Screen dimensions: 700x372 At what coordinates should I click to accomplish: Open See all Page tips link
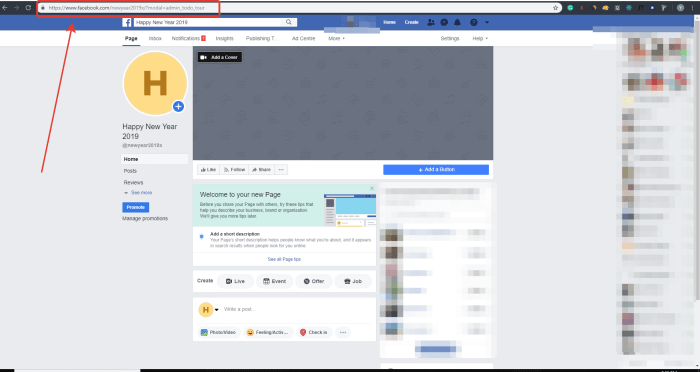(x=284, y=259)
